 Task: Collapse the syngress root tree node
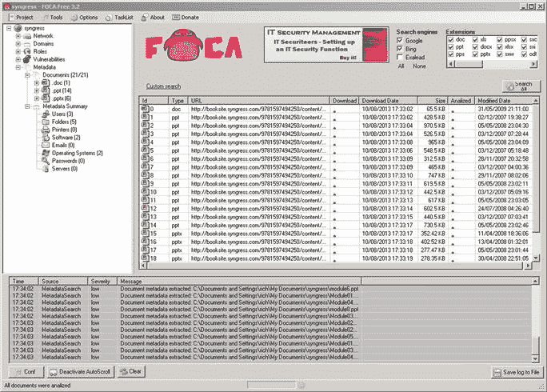coord(9,28)
